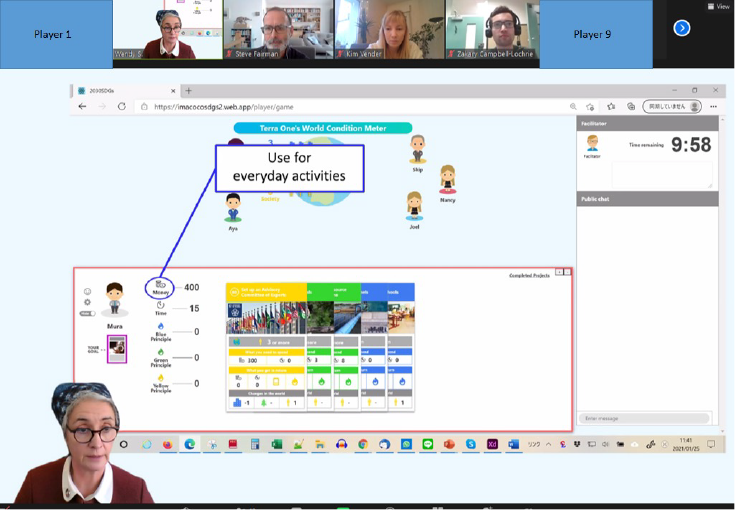This screenshot has width=735, height=510.
Task: Click the Money resource icon
Action: tap(160, 284)
